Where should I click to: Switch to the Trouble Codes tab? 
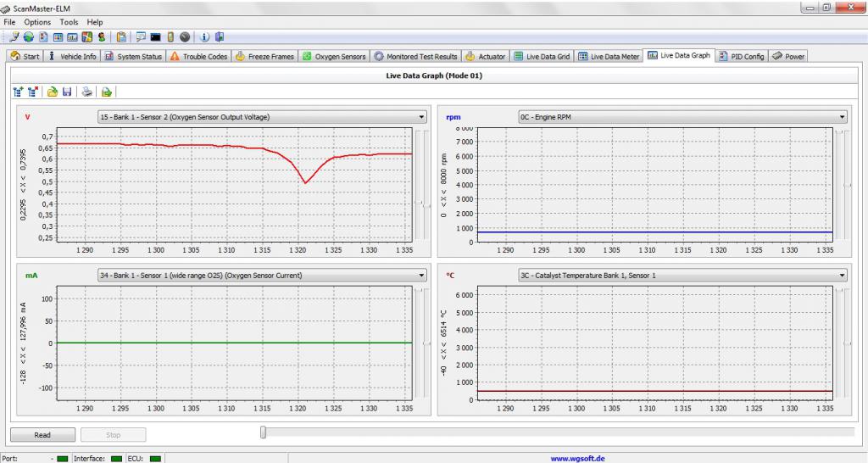[x=199, y=57]
